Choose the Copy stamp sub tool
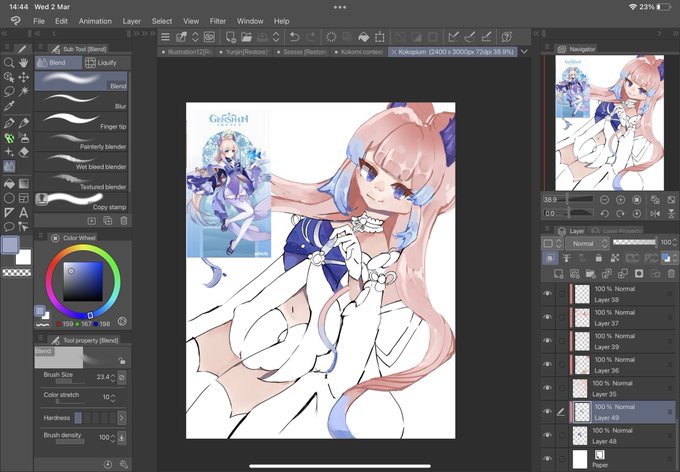680x472 pixels. (81, 202)
